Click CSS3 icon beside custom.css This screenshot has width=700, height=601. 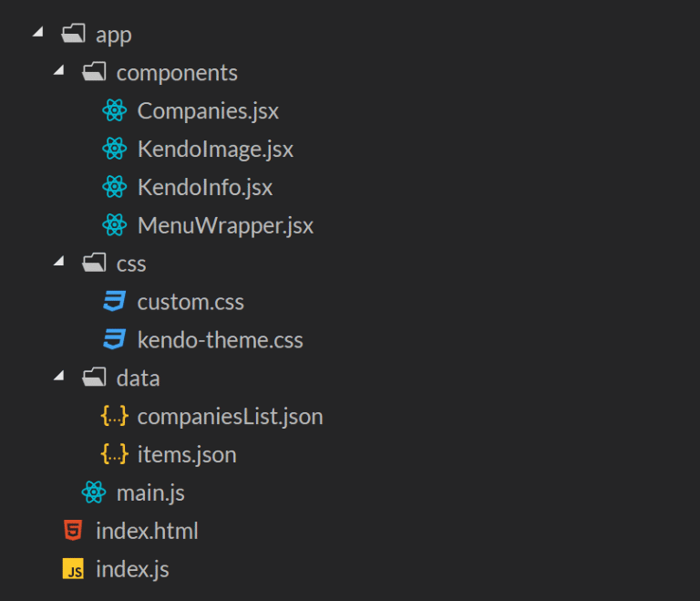[115, 301]
